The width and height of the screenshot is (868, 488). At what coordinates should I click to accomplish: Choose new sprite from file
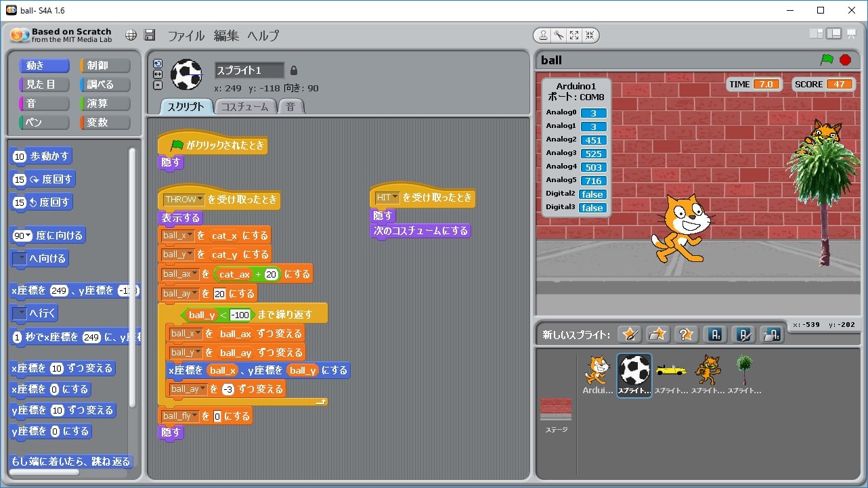[657, 334]
